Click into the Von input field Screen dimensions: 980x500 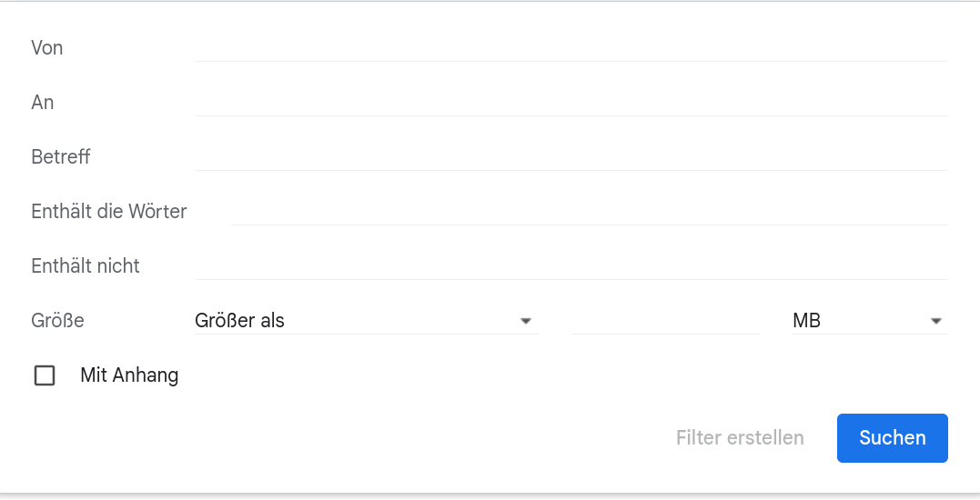click(571, 47)
